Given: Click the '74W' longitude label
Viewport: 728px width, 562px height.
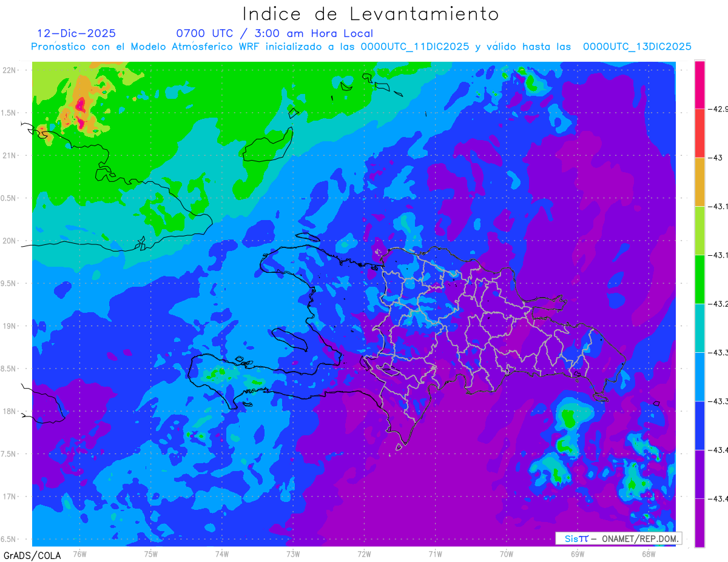Looking at the screenshot, I should 222,554.
